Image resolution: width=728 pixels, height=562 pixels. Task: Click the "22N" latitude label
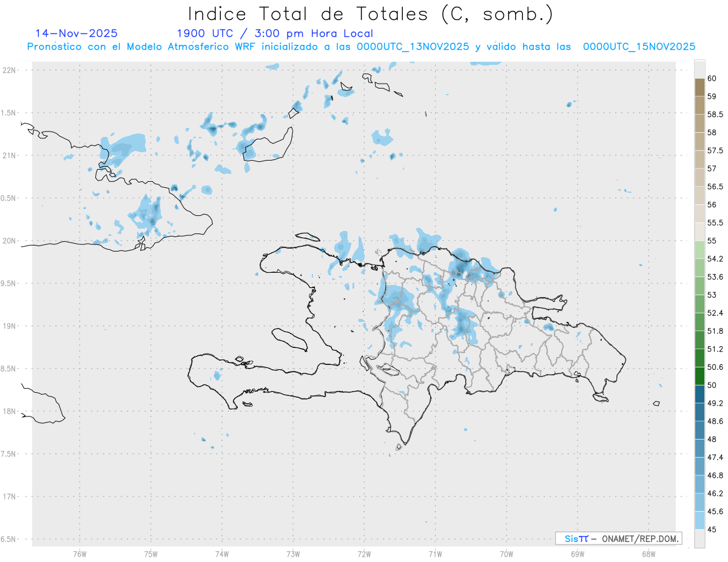pyautogui.click(x=9, y=70)
